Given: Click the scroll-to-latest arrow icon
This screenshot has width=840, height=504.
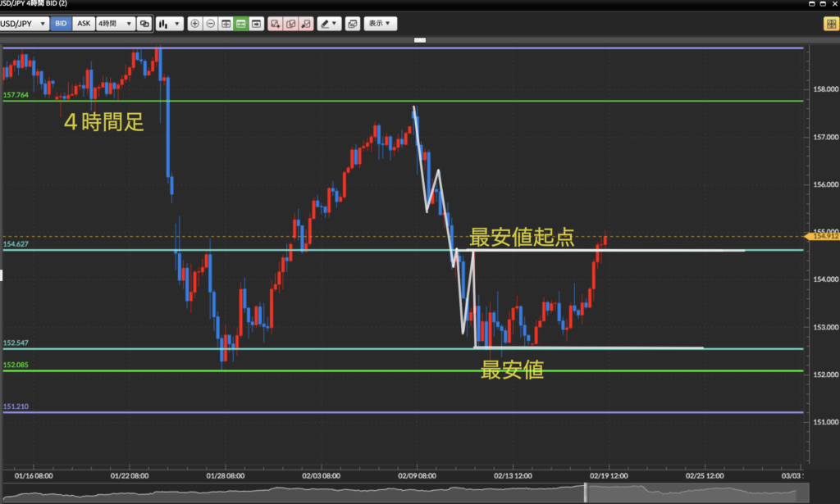Looking at the screenshot, I should 257,24.
